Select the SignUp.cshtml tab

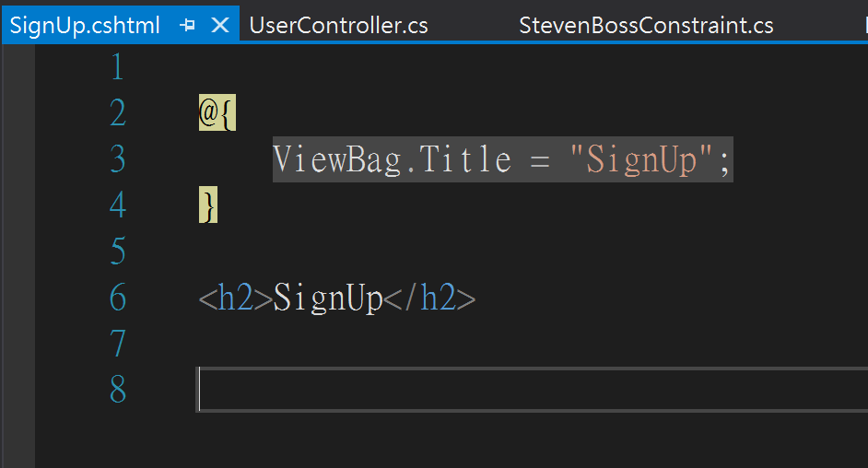(85, 25)
